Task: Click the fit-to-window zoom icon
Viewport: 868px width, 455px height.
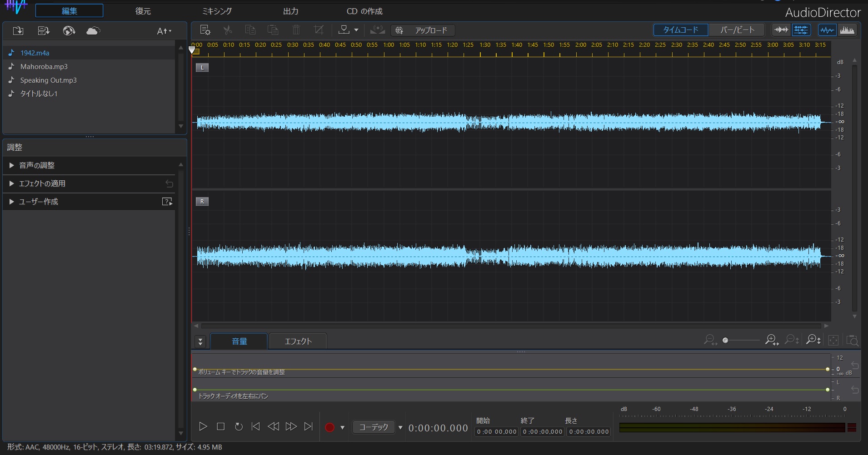Action: 833,340
